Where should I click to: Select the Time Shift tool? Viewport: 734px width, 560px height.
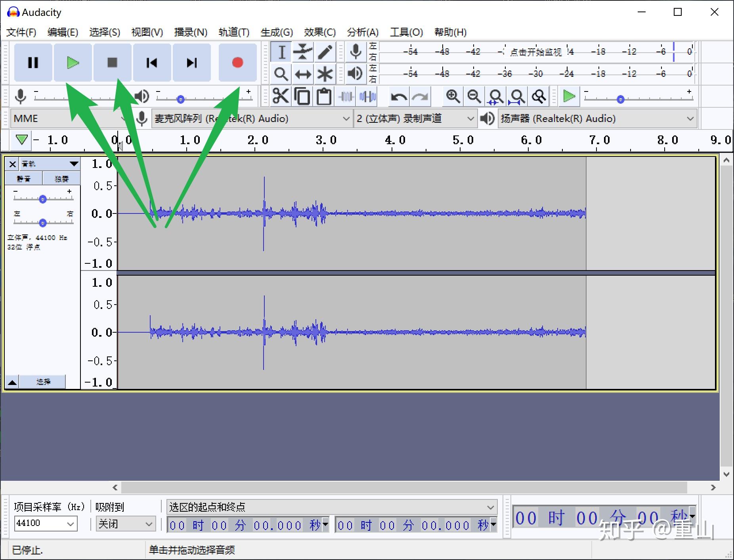click(303, 74)
